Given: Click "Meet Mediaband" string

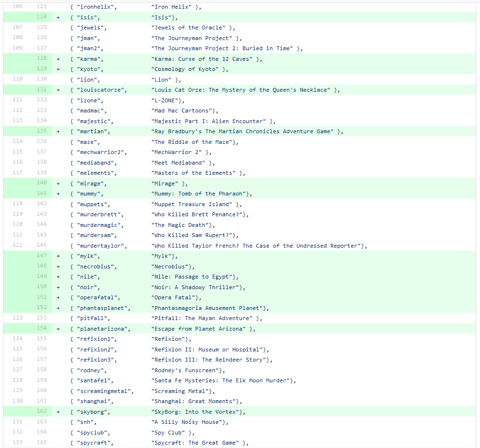Looking at the screenshot, I should click(x=178, y=163).
